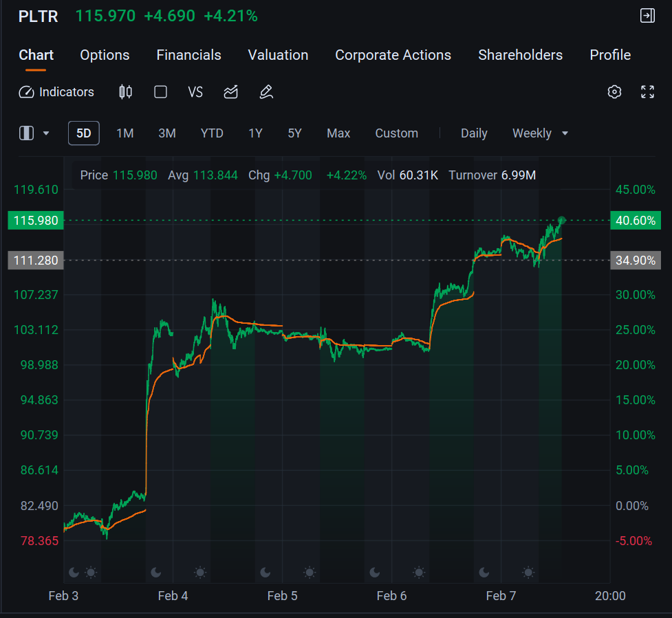The width and height of the screenshot is (672, 618).
Task: Click the 40.60% percentage label
Action: point(636,221)
